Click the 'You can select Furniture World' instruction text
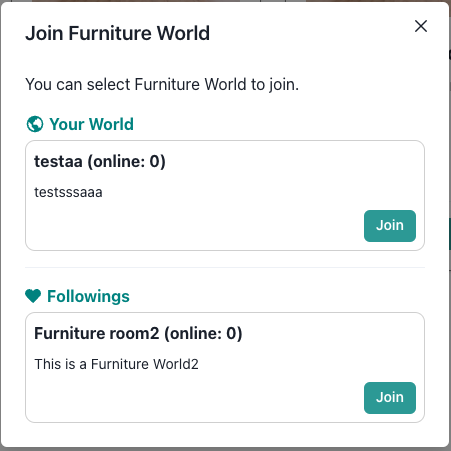The image size is (451, 451). (162, 84)
